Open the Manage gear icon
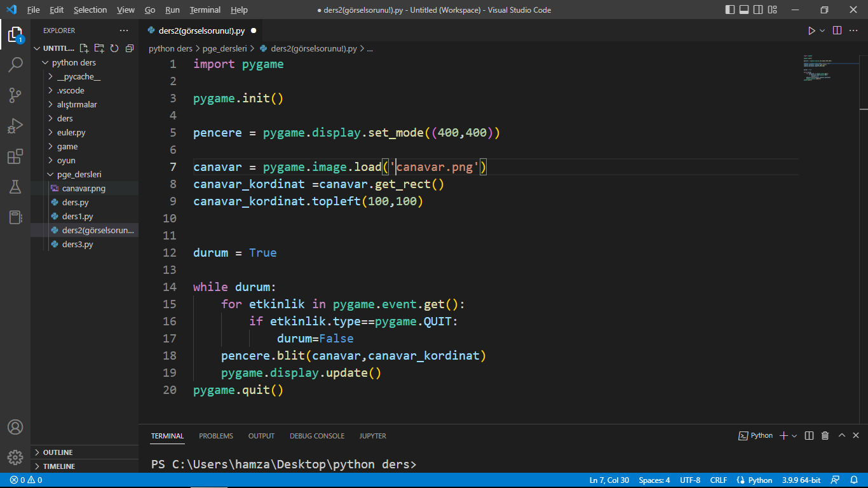 pos(15,457)
